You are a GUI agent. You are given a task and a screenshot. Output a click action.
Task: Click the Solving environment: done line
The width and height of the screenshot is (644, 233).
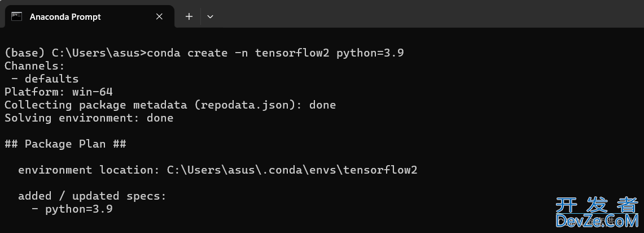point(89,118)
